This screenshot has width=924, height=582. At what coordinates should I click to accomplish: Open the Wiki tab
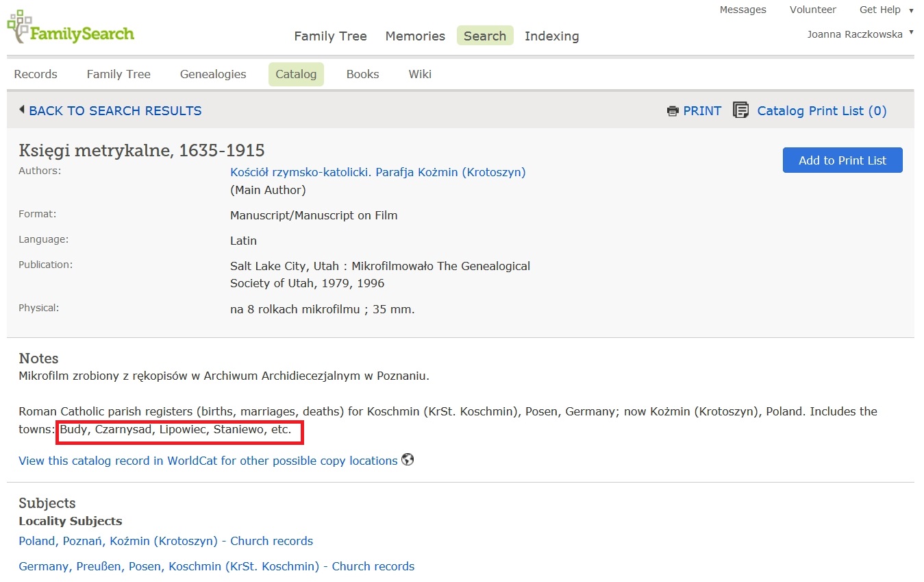coord(420,74)
